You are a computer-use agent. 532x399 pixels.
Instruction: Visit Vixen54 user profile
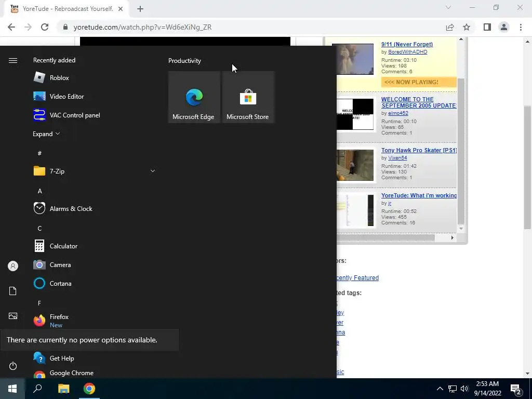(397, 158)
